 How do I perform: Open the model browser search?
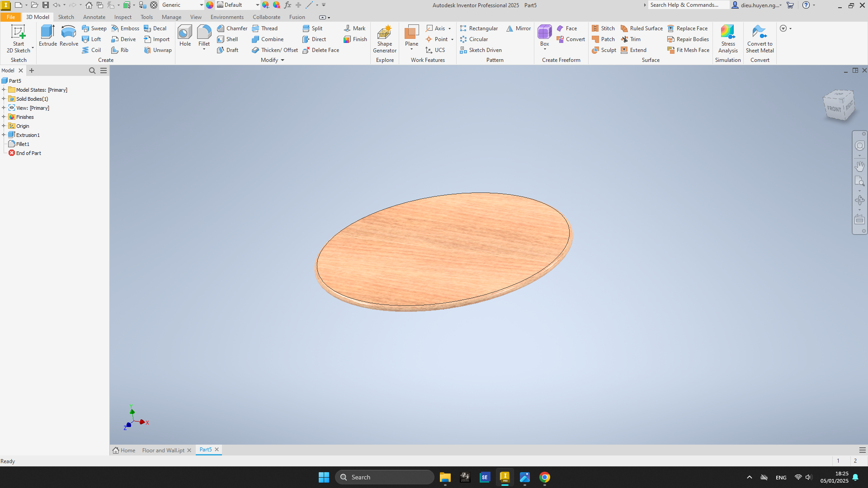pos(92,70)
